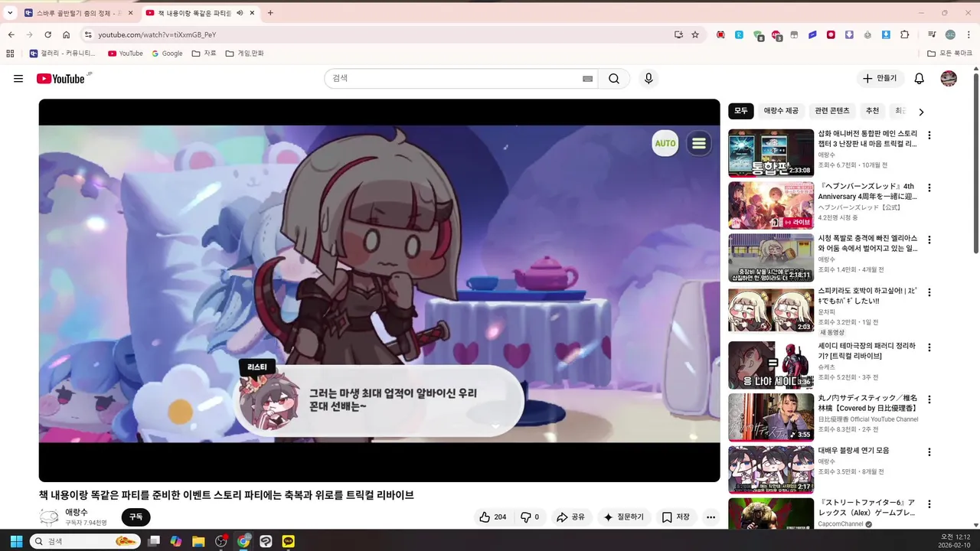Image resolution: width=980 pixels, height=551 pixels.
Task: Like the video with thumbs-up button
Action: (493, 517)
